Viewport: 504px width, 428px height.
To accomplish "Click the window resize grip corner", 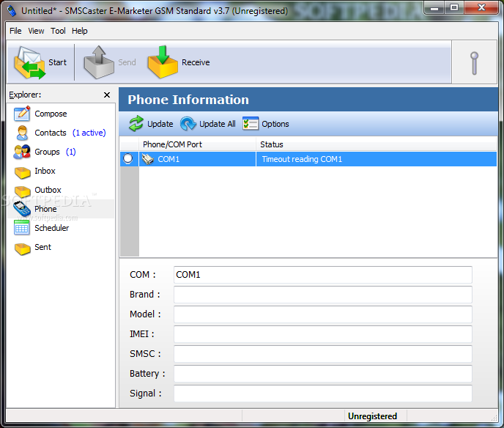I will [494, 418].
